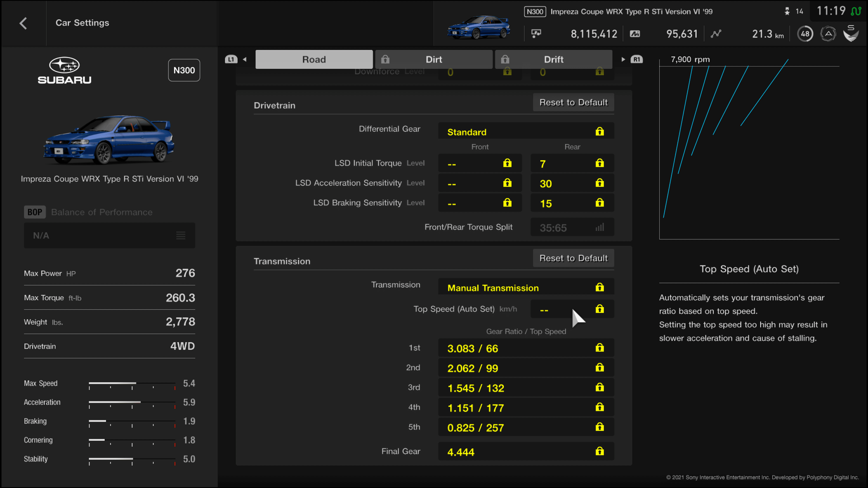Reset Drivetrain settings to default
868x488 pixels.
point(573,102)
